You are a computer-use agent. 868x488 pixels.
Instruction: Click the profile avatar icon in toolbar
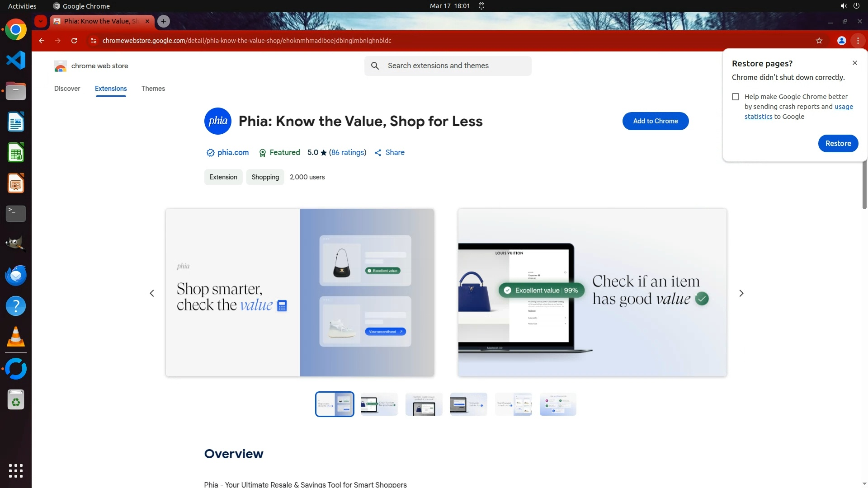point(841,41)
